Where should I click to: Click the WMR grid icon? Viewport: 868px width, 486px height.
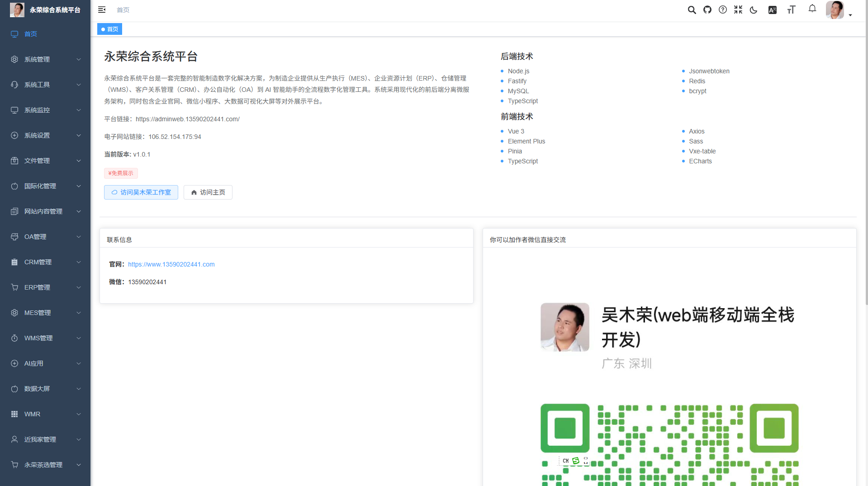(14, 414)
